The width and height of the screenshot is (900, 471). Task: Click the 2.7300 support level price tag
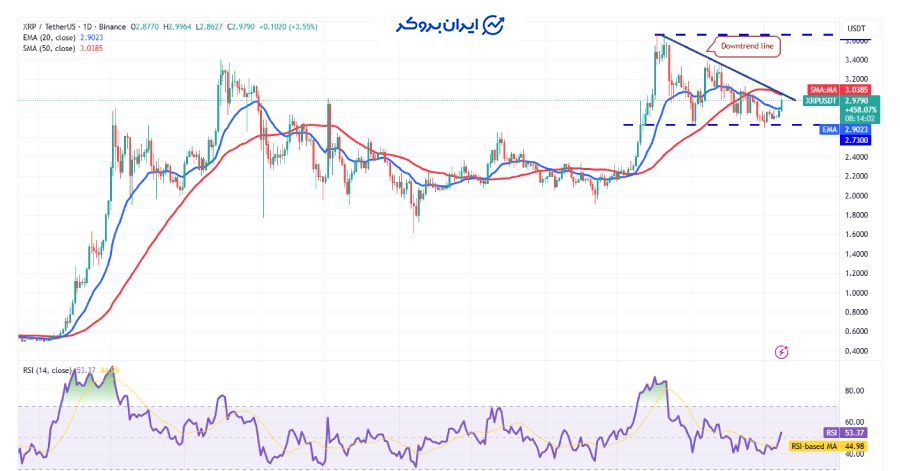857,140
